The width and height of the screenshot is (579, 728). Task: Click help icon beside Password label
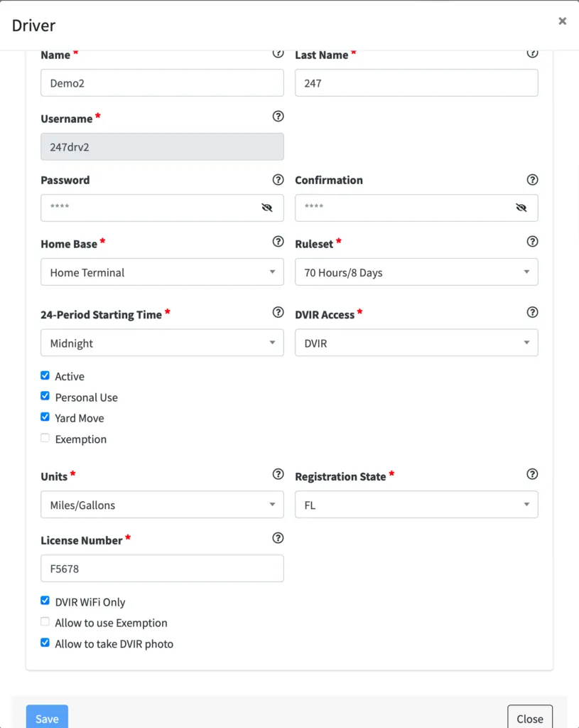[278, 180]
